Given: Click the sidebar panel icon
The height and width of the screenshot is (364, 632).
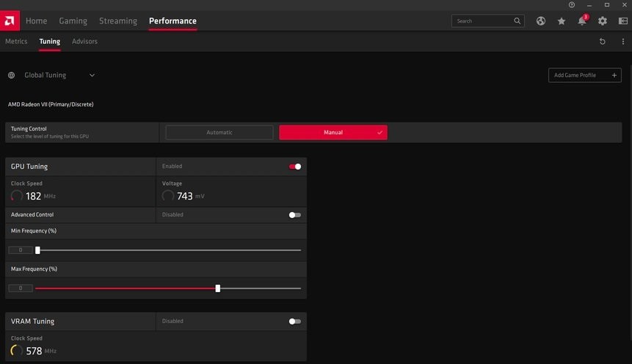Looking at the screenshot, I should click(x=622, y=21).
